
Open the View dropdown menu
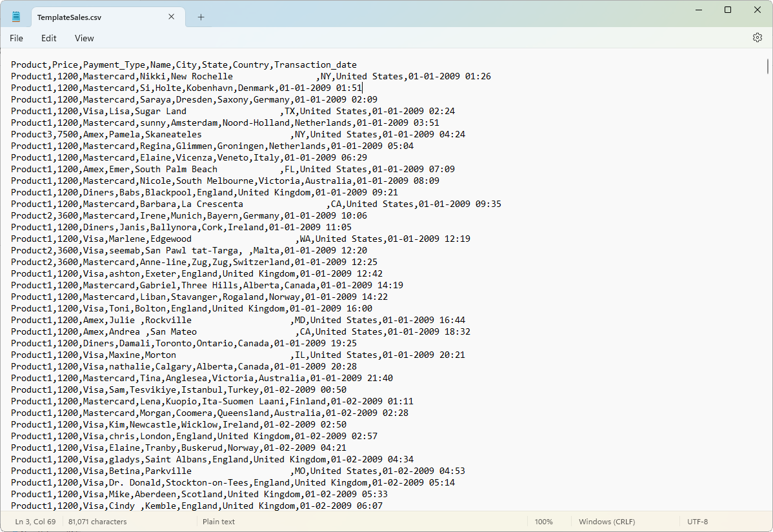(x=84, y=38)
